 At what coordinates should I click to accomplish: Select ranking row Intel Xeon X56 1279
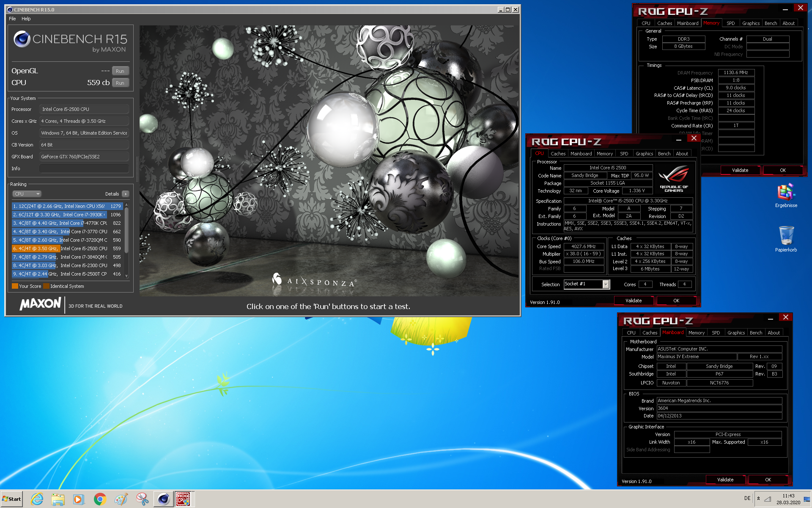tap(67, 206)
